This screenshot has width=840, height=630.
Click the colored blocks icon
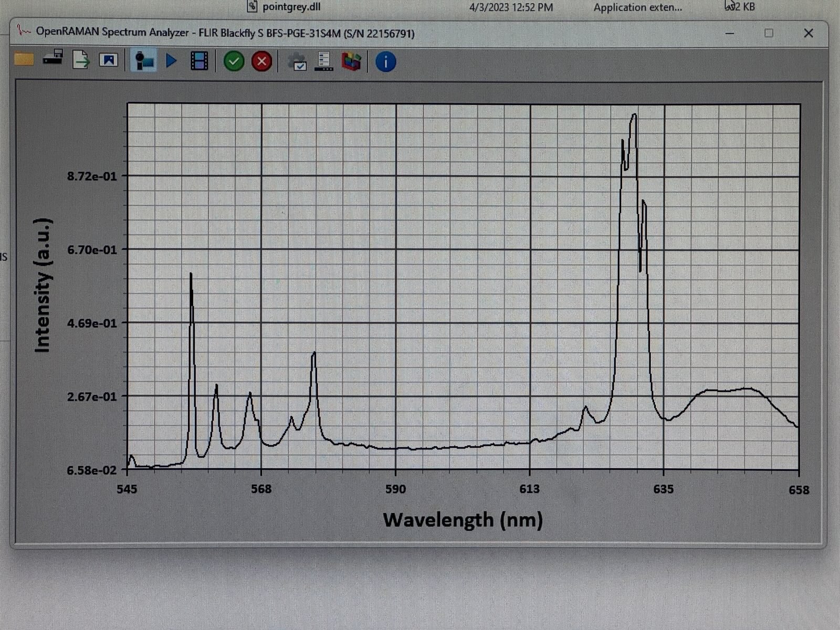coord(351,62)
